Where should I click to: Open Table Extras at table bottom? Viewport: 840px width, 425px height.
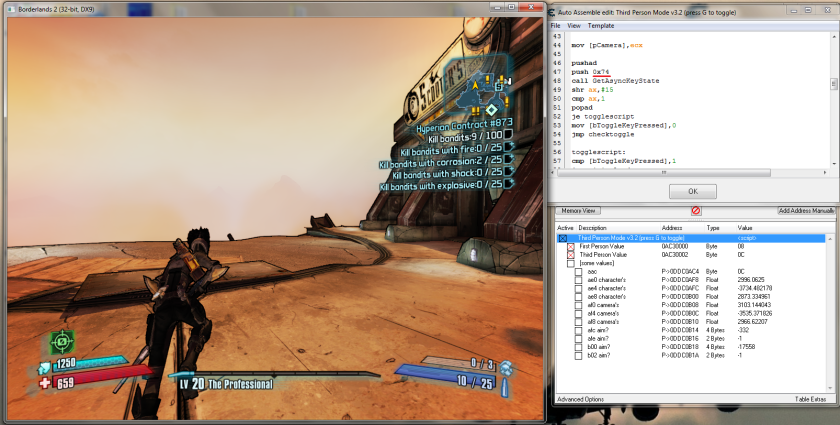811,399
